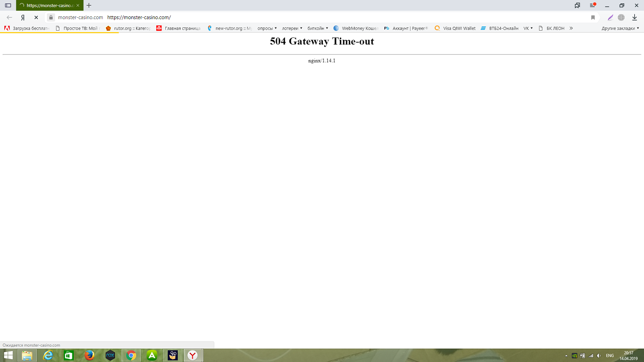The height and width of the screenshot is (362, 644).
Task: Open the clock and date calendar
Action: tap(628, 356)
